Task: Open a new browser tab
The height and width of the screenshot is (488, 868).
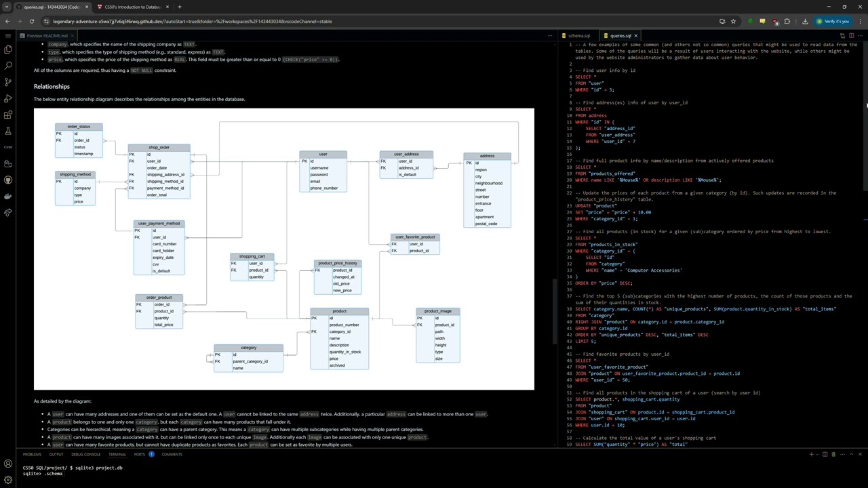Action: pos(179,7)
